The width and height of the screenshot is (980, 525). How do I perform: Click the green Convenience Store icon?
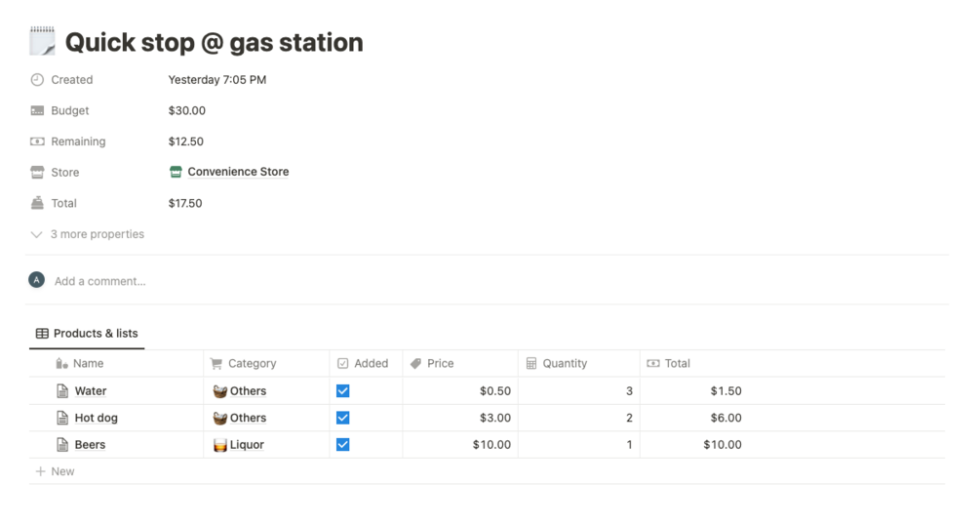(176, 173)
